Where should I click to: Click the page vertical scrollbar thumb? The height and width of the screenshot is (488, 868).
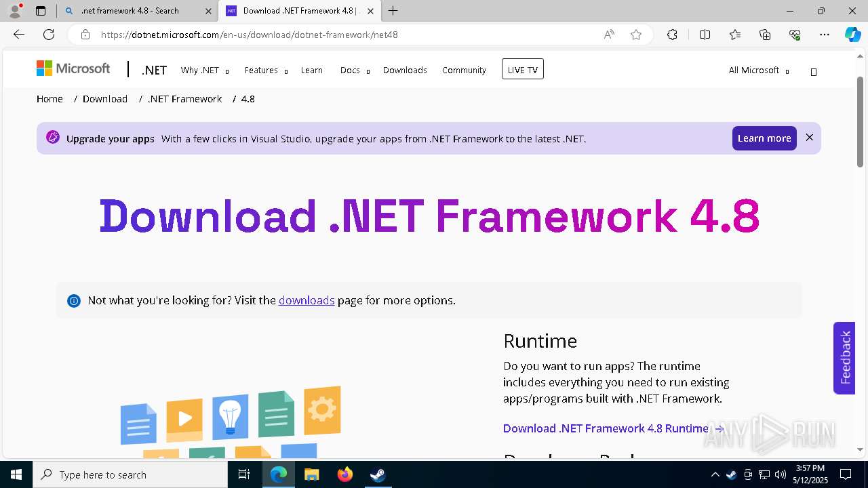[860, 121]
